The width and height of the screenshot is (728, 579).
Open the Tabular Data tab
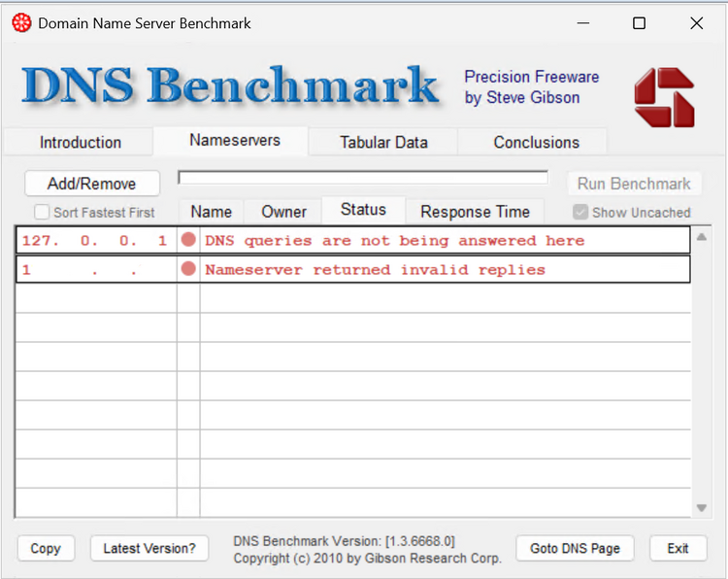point(383,142)
